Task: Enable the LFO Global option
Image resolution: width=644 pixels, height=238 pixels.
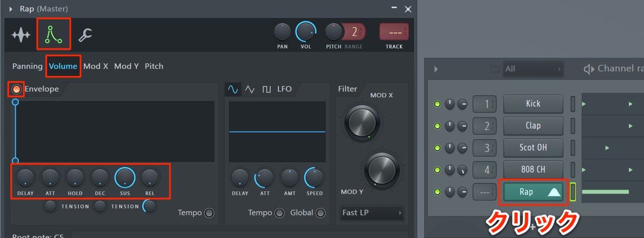Action: [320, 213]
